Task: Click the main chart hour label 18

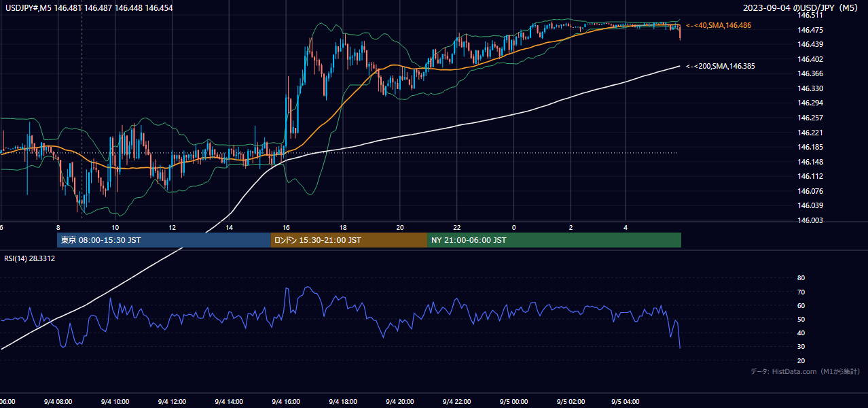Action: pos(343,227)
